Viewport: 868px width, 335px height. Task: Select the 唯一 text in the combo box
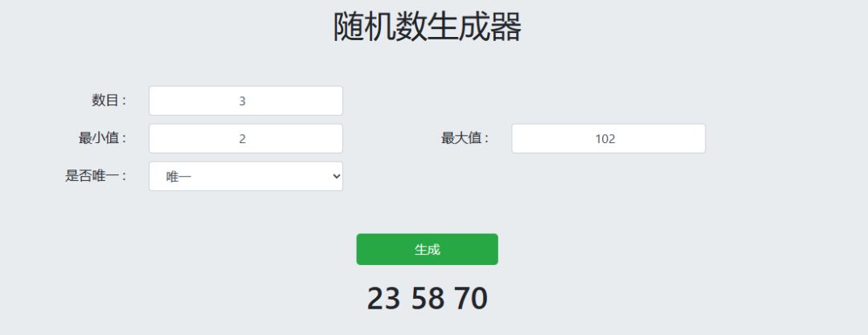coord(178,177)
